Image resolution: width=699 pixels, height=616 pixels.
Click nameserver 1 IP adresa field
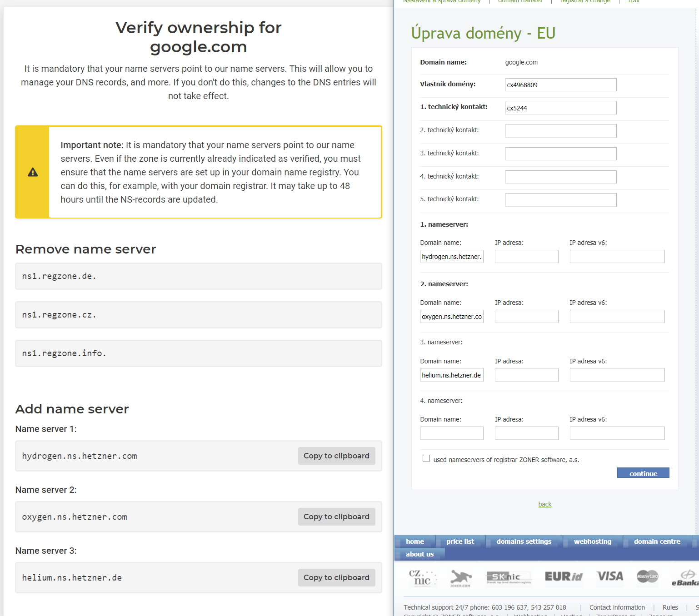tap(526, 256)
